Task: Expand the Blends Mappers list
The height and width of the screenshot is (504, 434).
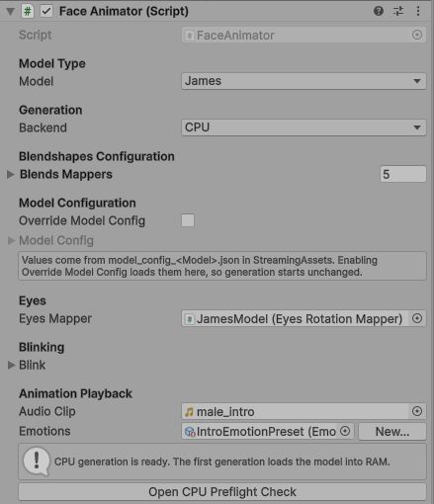Action: tap(11, 174)
